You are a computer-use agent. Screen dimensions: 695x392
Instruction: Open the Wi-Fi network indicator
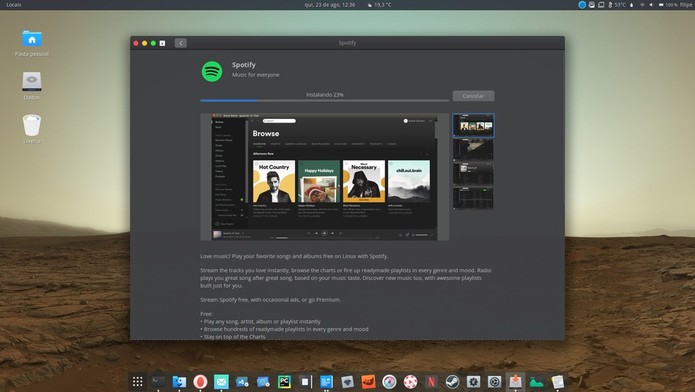pos(642,4)
